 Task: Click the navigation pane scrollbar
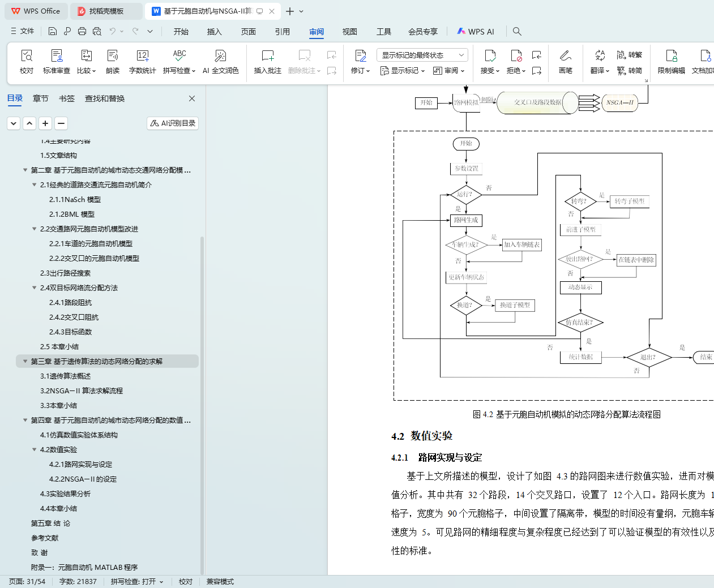202,405
